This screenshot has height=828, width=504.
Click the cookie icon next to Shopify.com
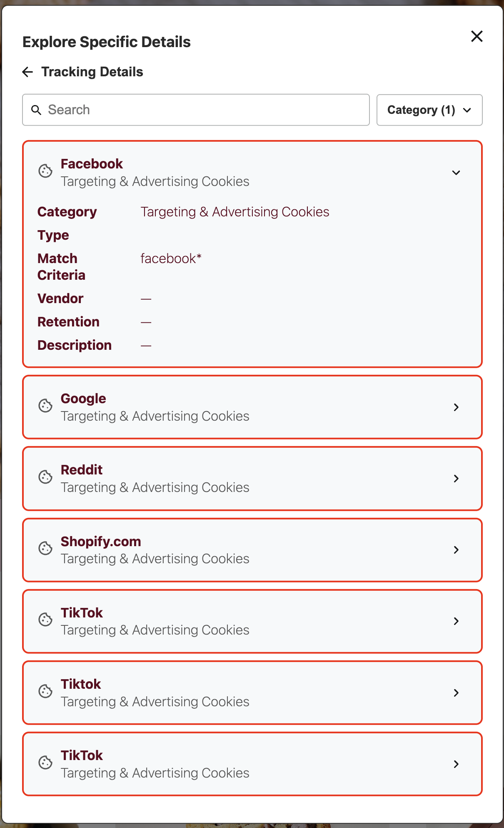click(45, 548)
